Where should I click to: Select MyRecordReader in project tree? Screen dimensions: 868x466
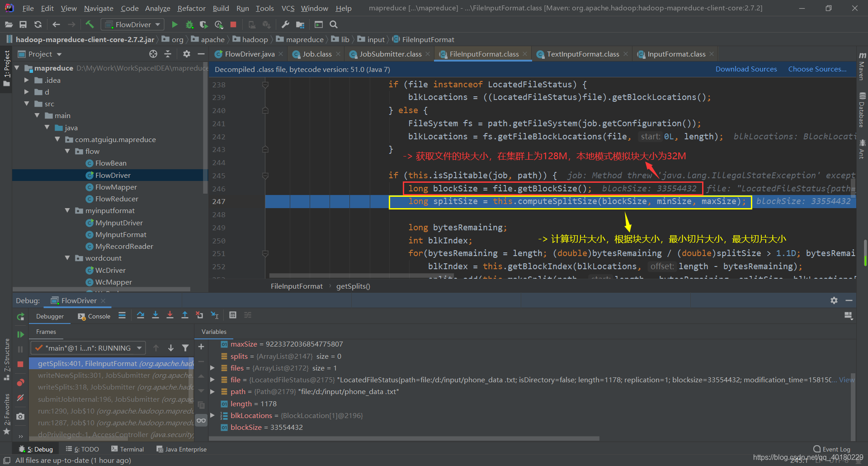pos(124,246)
